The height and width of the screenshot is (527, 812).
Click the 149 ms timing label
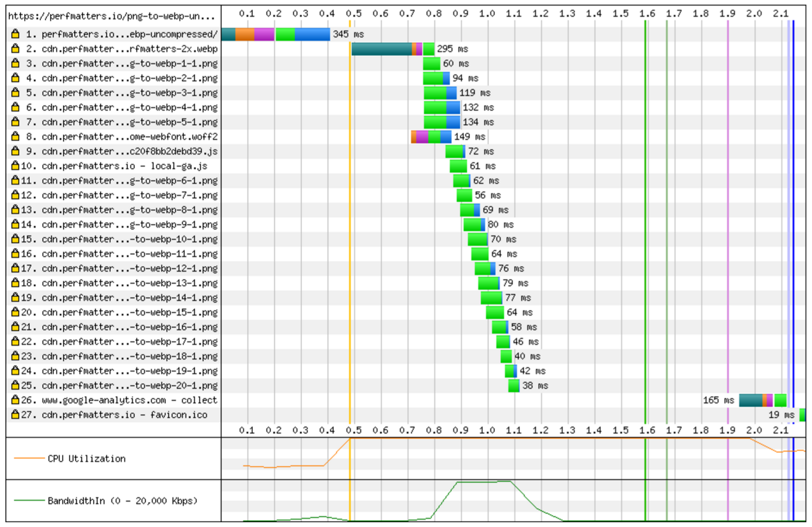click(x=469, y=136)
